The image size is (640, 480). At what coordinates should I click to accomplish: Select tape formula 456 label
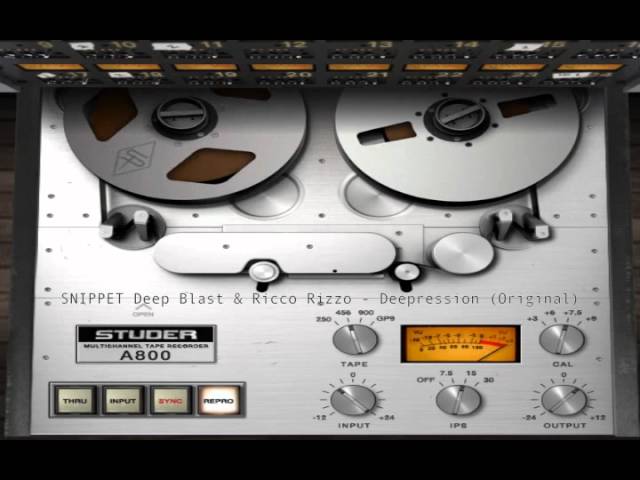pos(343,313)
